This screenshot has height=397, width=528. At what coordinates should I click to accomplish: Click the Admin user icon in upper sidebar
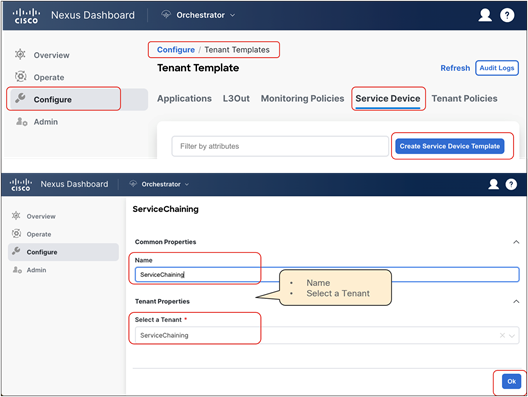[21, 122]
